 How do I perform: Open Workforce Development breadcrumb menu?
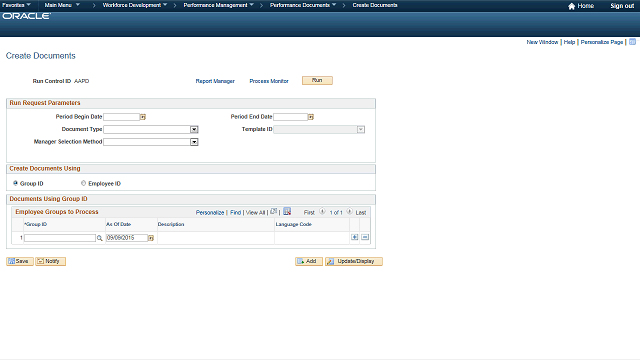click(x=135, y=5)
